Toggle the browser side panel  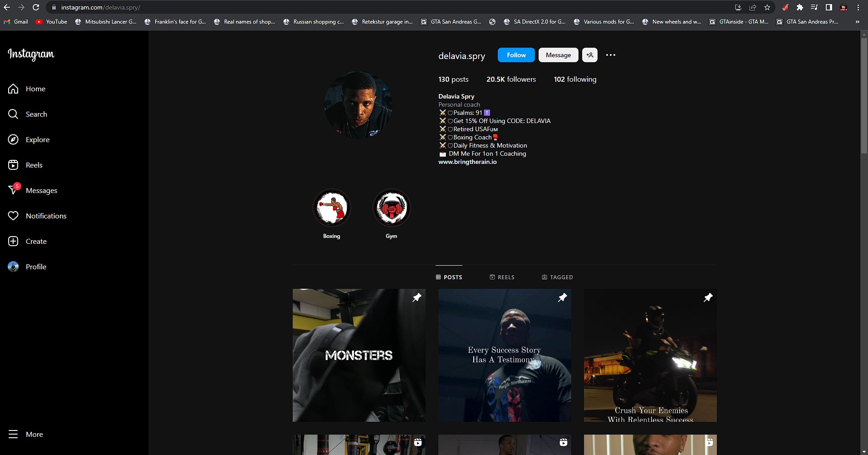coord(829,7)
